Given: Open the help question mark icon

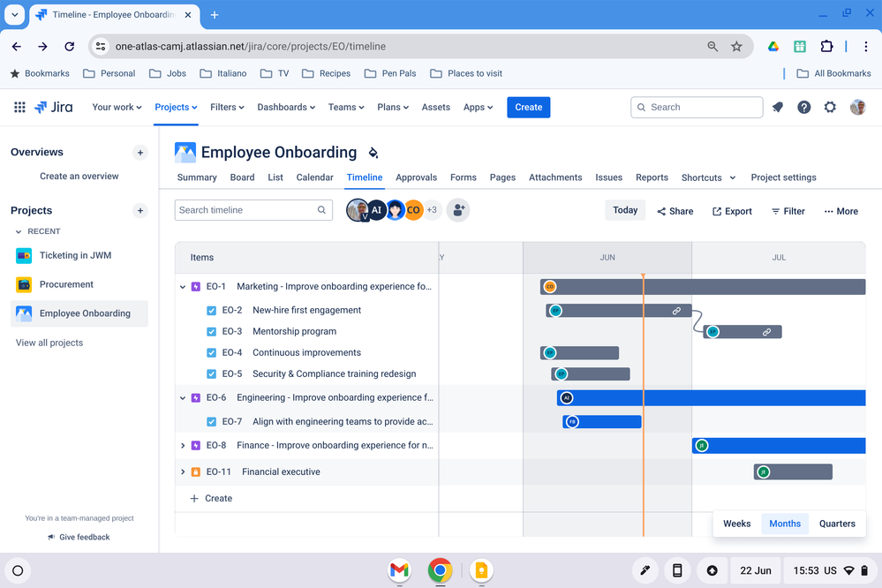Looking at the screenshot, I should point(803,107).
